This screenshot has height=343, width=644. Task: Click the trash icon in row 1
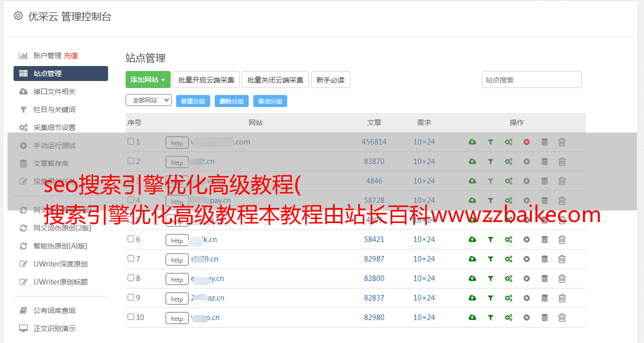(562, 142)
